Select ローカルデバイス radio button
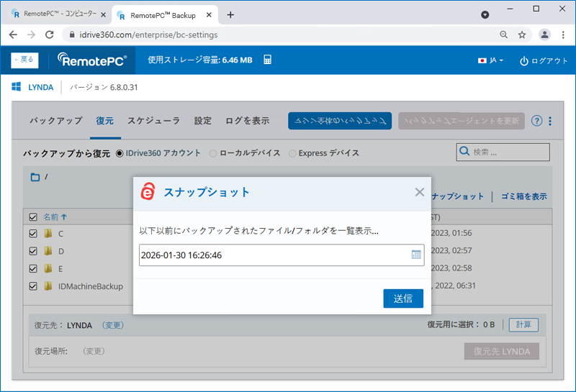 pos(213,153)
